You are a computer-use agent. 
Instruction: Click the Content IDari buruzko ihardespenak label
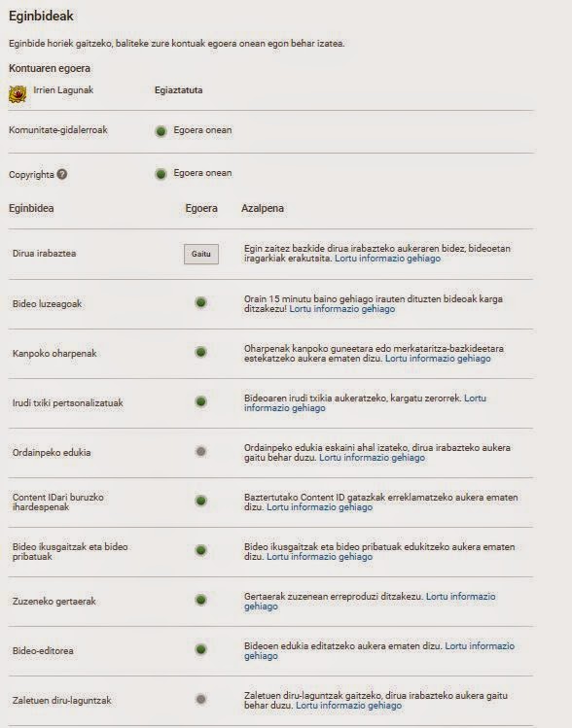58,502
